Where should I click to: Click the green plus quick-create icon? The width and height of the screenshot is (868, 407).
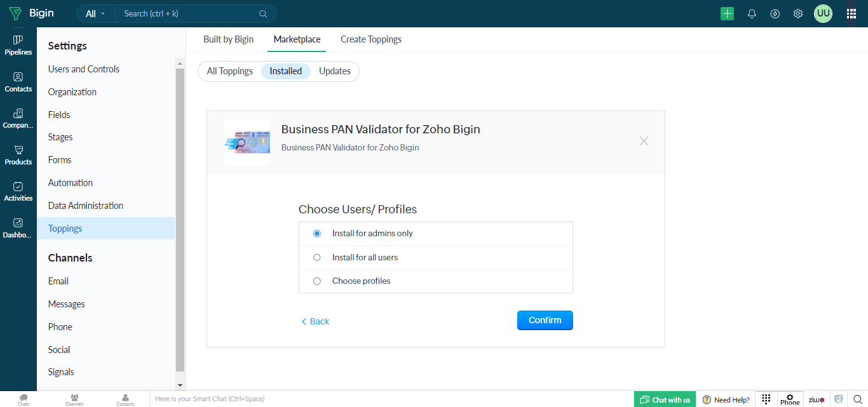pos(727,13)
